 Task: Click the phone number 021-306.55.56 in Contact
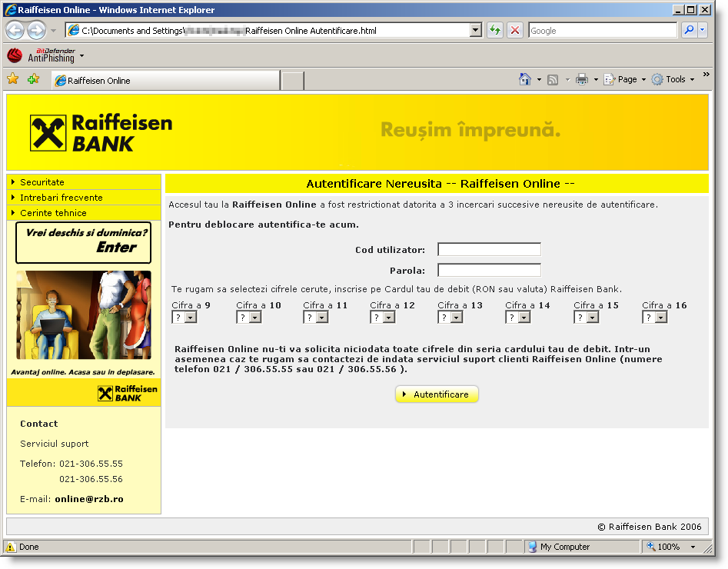coord(91,479)
